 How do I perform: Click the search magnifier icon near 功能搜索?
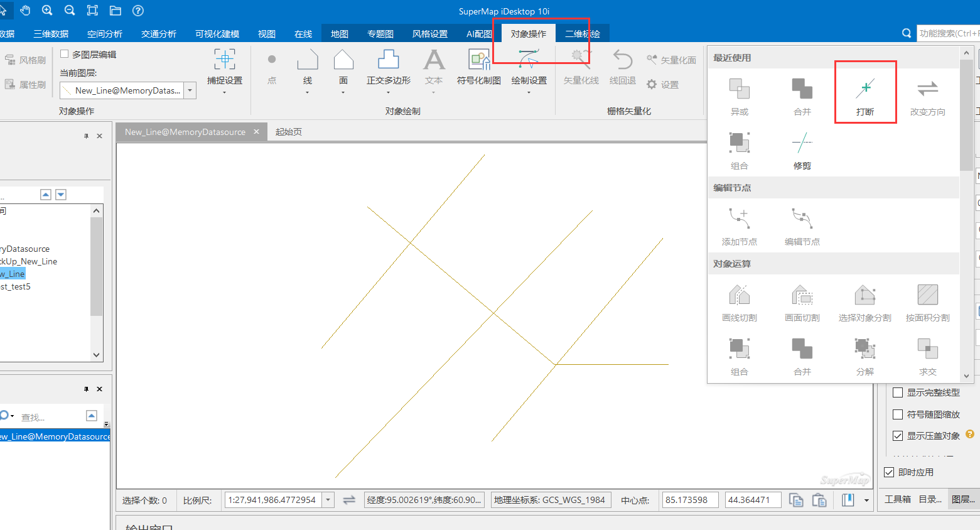tap(907, 33)
